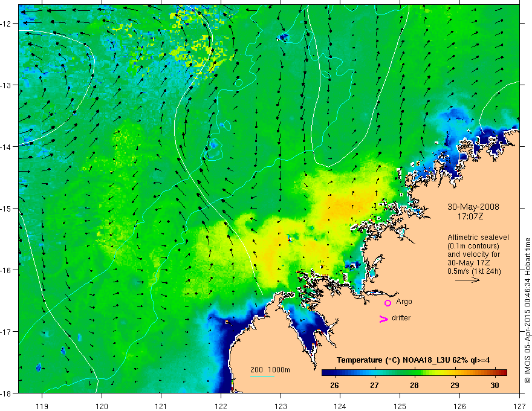Click longitude axis label '126'
Viewport: 532px width, 411px height.
click(x=459, y=406)
